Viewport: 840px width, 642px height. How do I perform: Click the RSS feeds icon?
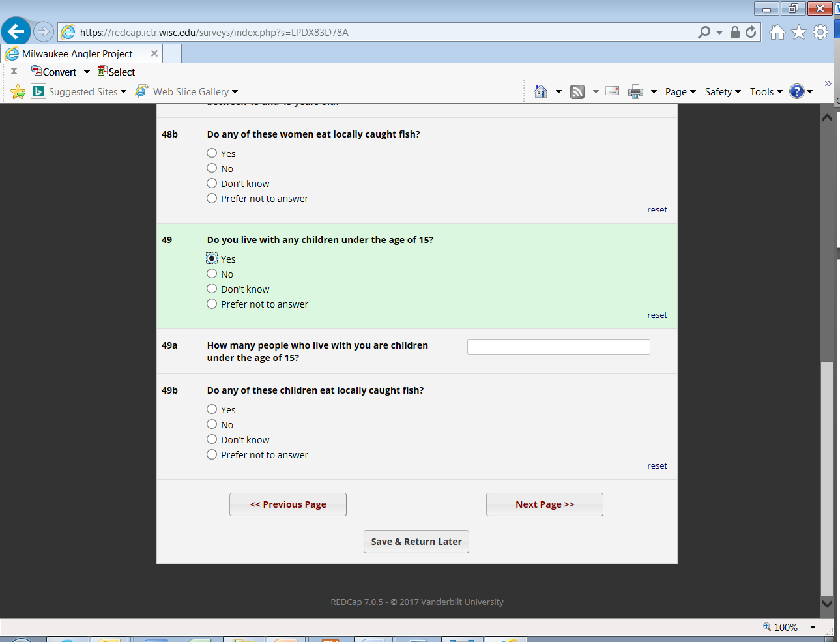coord(577,92)
